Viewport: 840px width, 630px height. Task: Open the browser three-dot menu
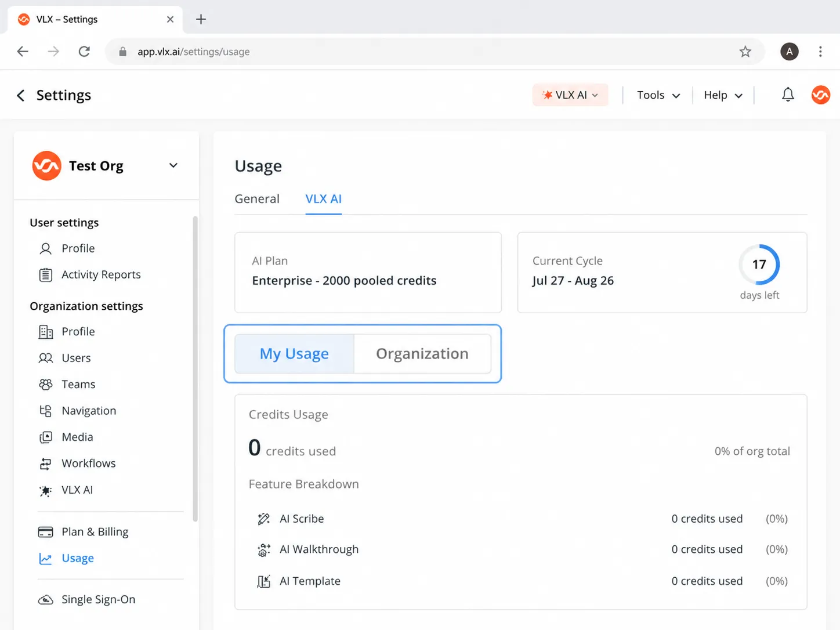(x=820, y=52)
